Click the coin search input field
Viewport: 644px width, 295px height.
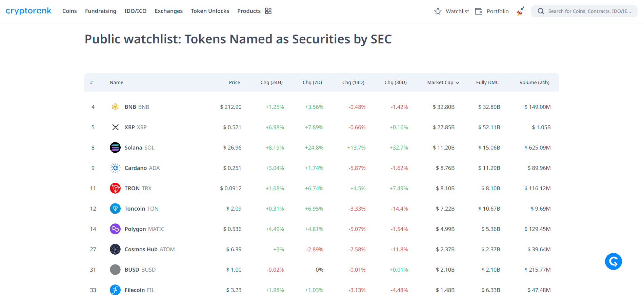[x=589, y=11]
